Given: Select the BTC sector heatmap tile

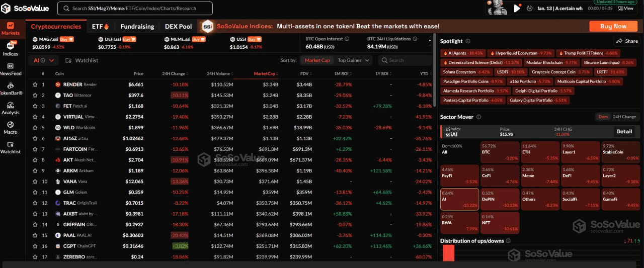Looking at the screenshot, I should click(x=500, y=151).
